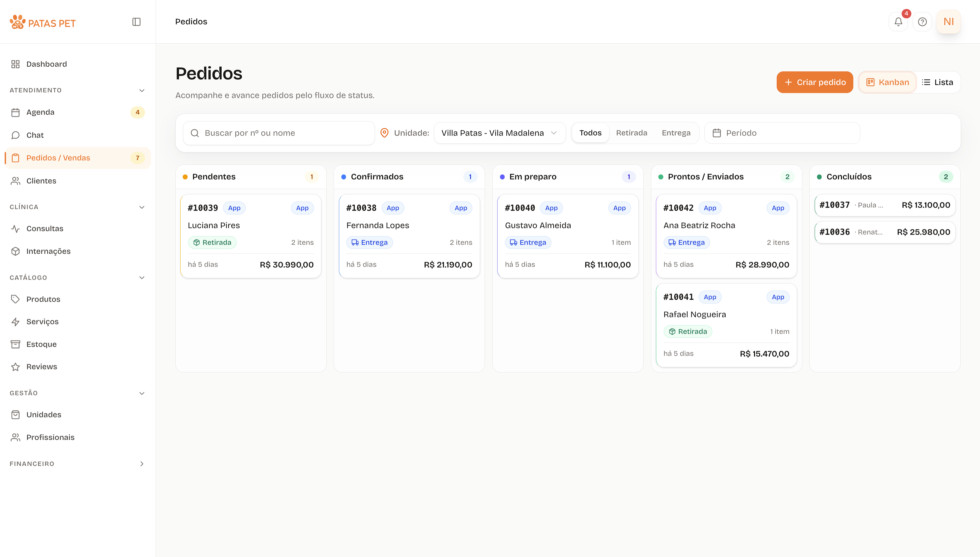
Task: Open the help question mark icon
Action: 922,22
